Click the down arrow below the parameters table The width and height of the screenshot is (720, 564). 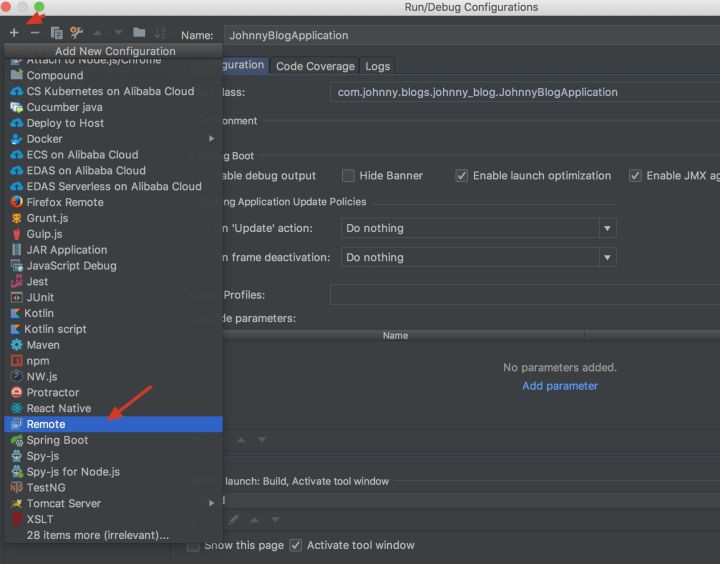(262, 440)
